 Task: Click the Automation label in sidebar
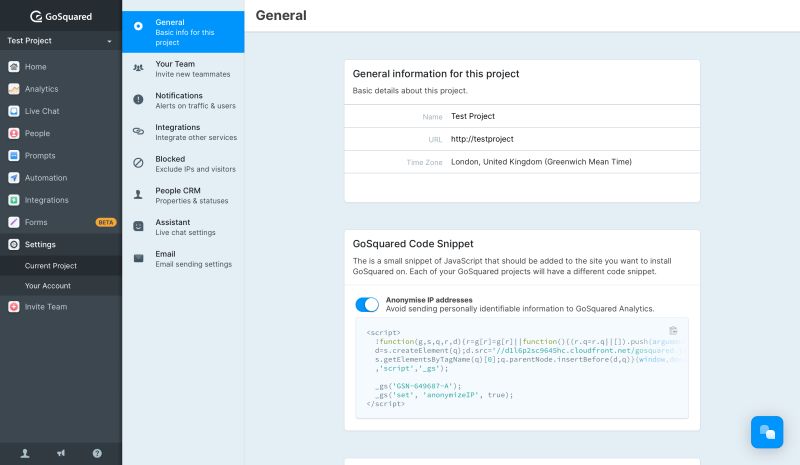[46, 178]
